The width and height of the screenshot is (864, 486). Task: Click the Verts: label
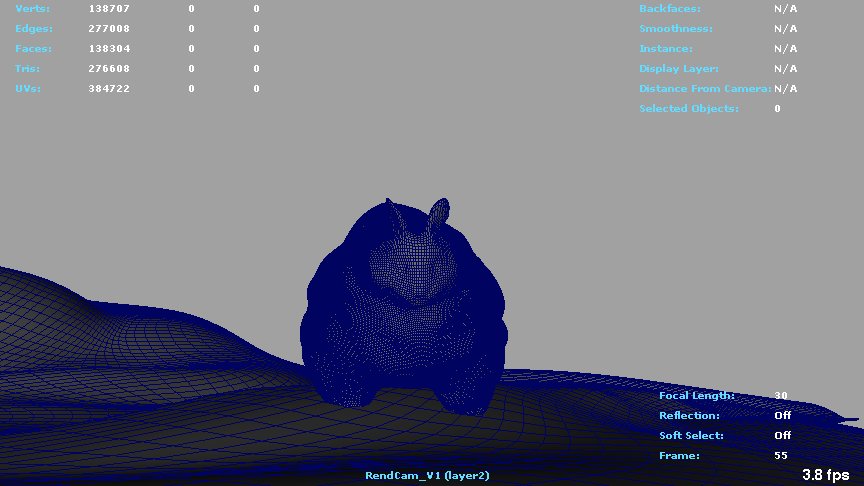(33, 9)
